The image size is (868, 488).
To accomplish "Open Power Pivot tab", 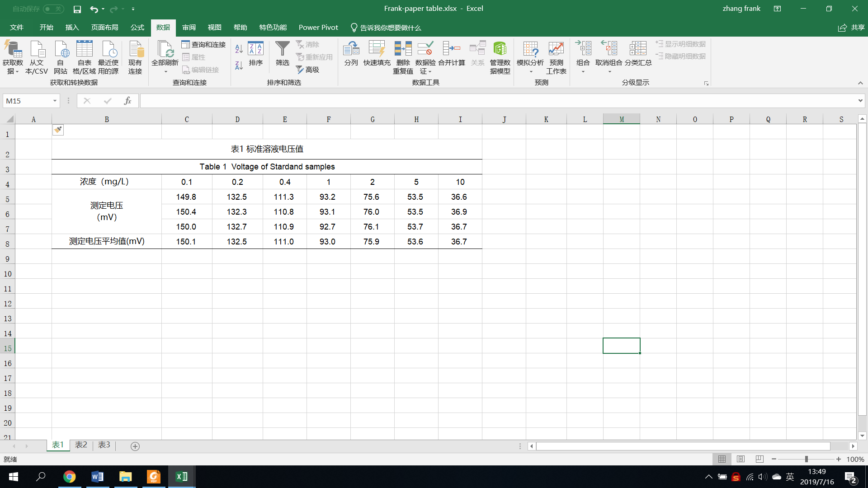I will pos(318,28).
